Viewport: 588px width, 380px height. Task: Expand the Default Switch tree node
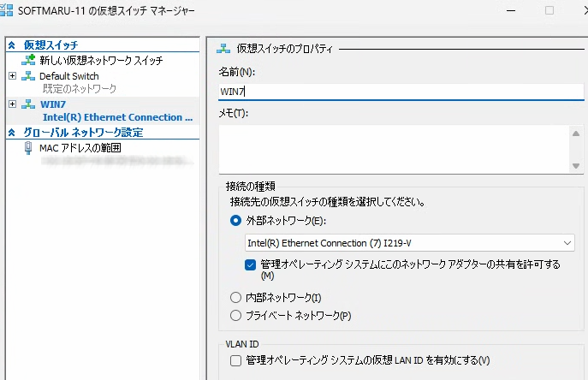(12, 76)
